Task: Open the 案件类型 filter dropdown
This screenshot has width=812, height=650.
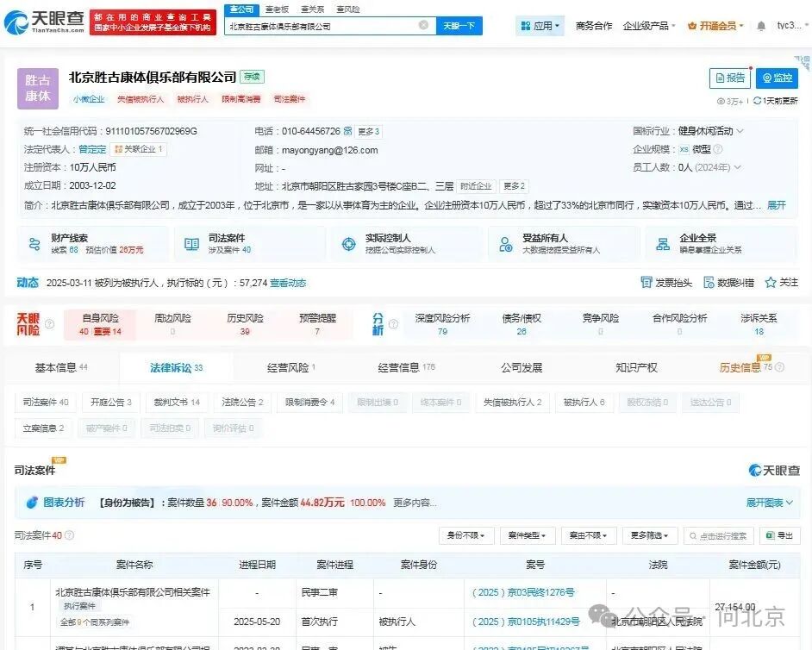Action: tap(528, 535)
